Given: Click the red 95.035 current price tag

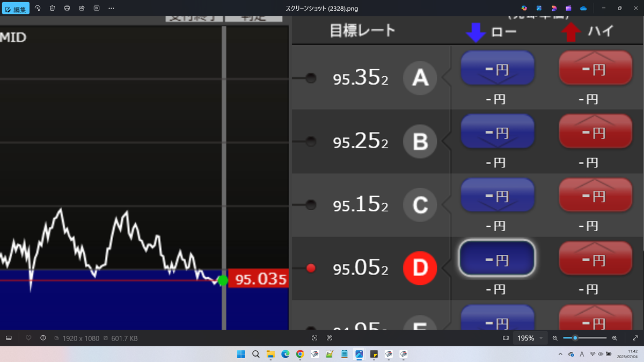Looking at the screenshot, I should pyautogui.click(x=258, y=279).
